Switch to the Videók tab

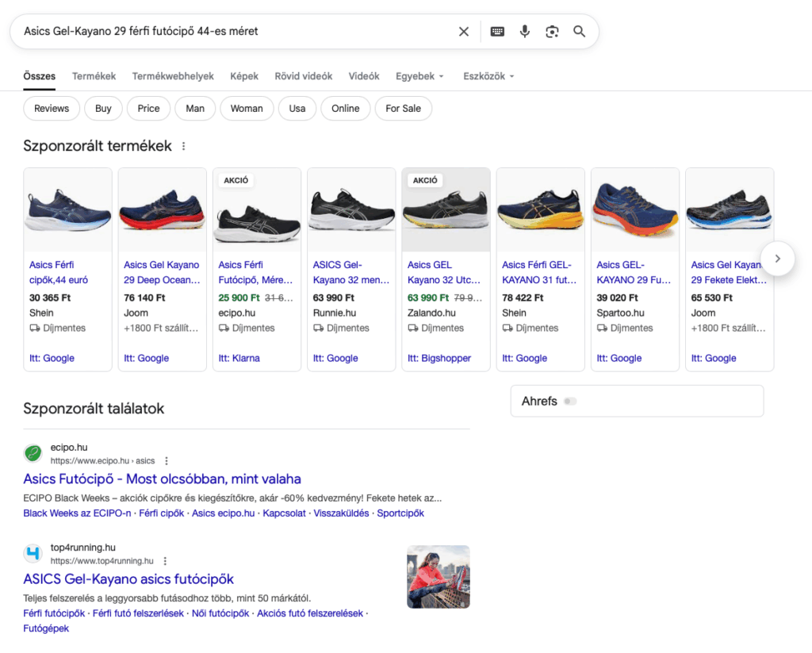[364, 76]
